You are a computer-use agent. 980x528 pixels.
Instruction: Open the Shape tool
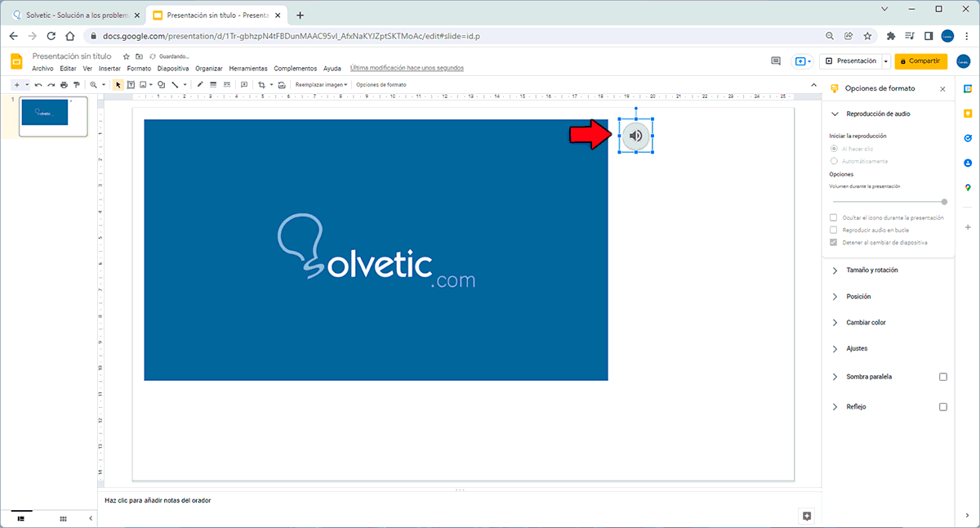(162, 85)
